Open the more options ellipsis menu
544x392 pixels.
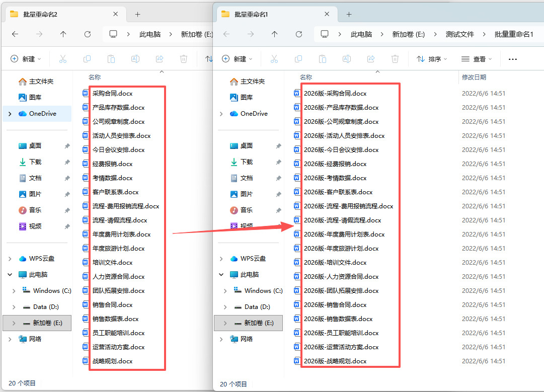click(x=512, y=59)
